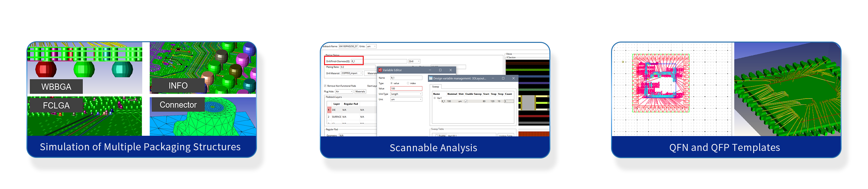Click the Design variable management window icon

point(431,78)
